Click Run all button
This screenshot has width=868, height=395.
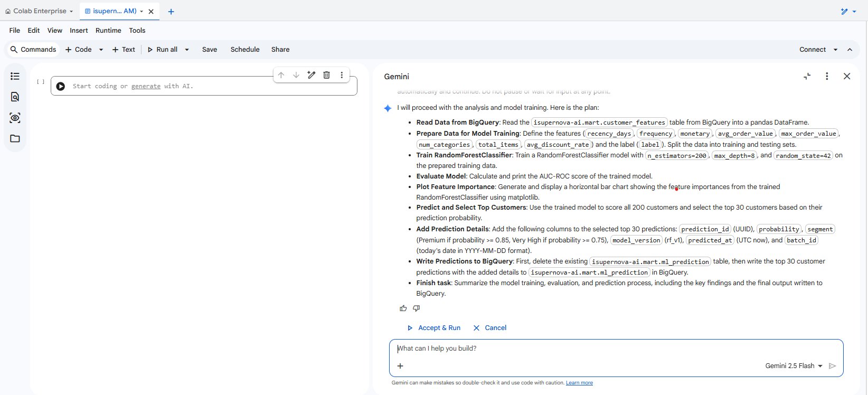pyautogui.click(x=163, y=50)
